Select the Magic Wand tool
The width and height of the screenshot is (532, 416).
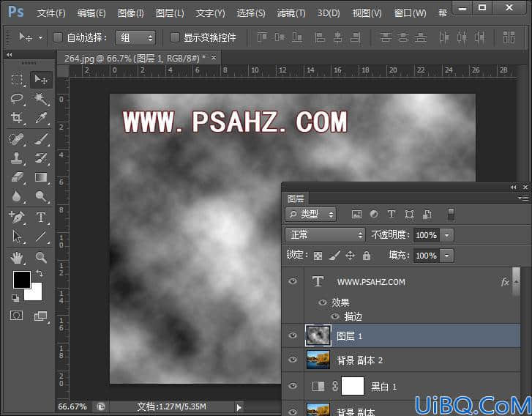coord(41,99)
